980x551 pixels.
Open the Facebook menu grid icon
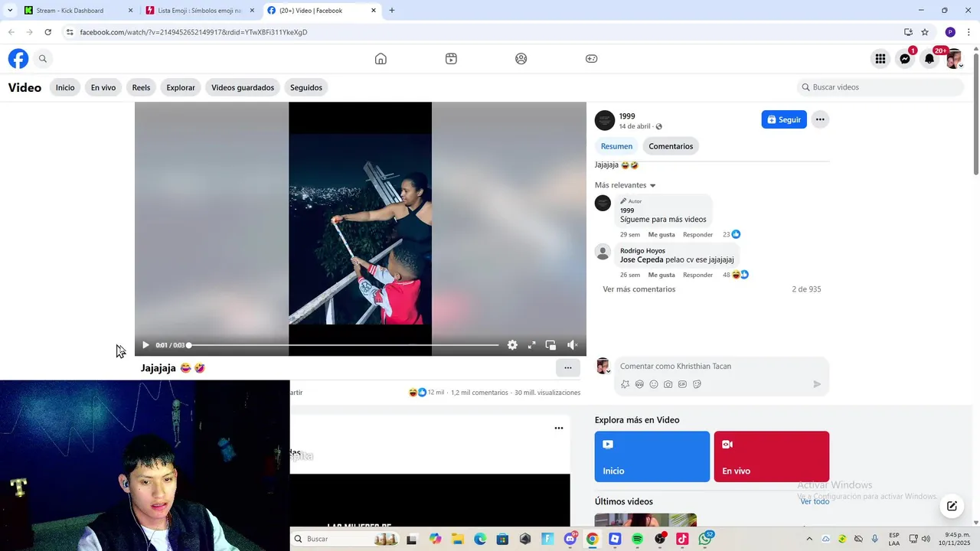point(880,59)
